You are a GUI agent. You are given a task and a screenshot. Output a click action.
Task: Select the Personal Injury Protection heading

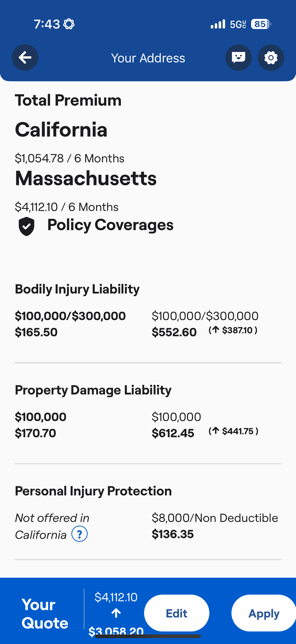click(x=93, y=491)
